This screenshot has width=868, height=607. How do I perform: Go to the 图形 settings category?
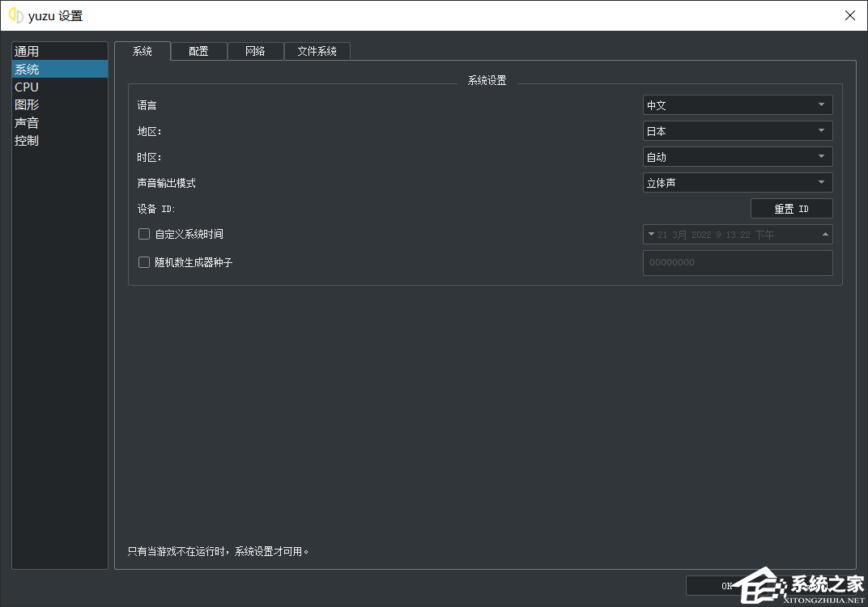pyautogui.click(x=27, y=104)
